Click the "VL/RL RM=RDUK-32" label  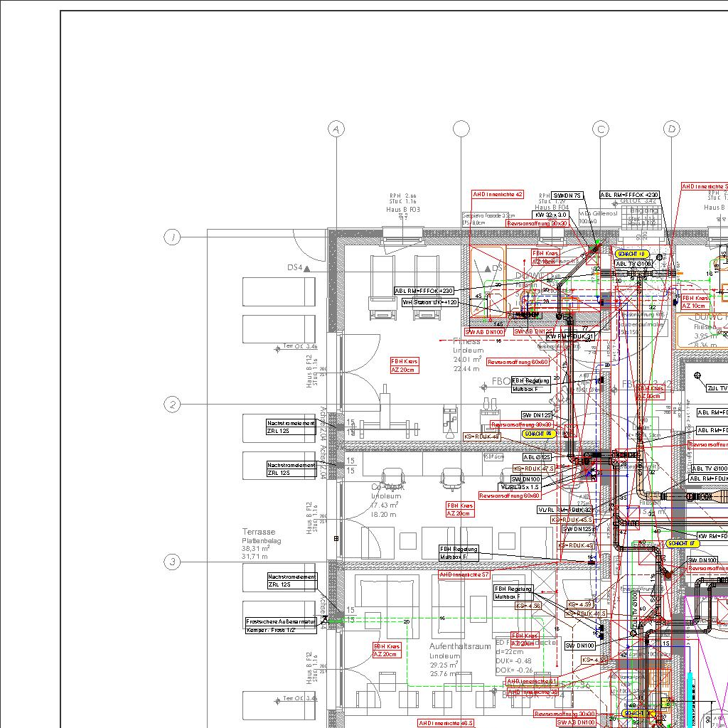[565, 510]
